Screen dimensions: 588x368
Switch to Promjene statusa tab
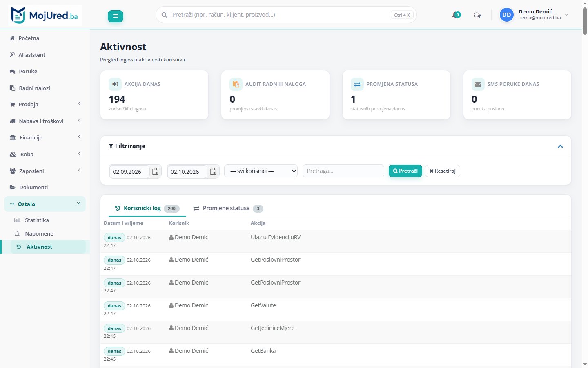pyautogui.click(x=228, y=208)
